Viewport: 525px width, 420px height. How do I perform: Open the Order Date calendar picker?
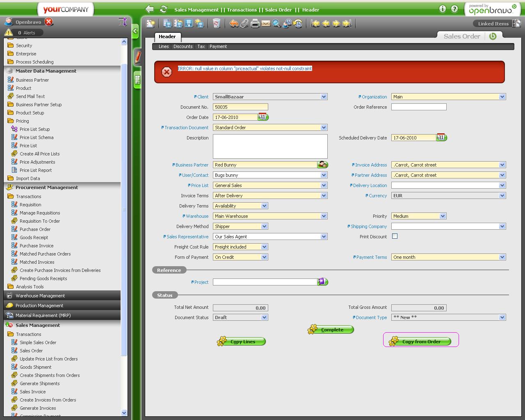click(262, 117)
